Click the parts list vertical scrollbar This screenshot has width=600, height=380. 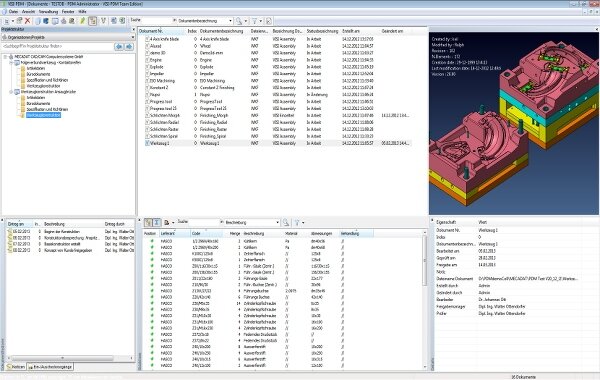(x=424, y=300)
